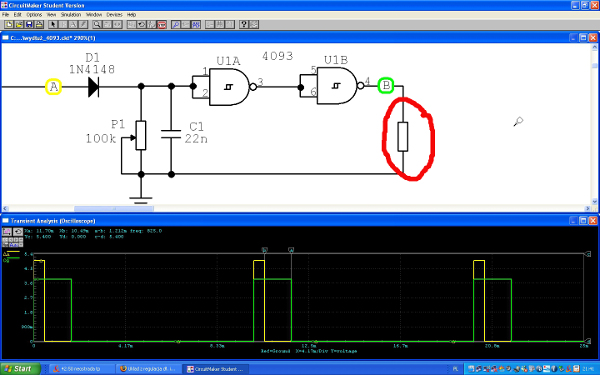600x375 pixels.
Task: Open the Options menu
Action: [x=34, y=15]
